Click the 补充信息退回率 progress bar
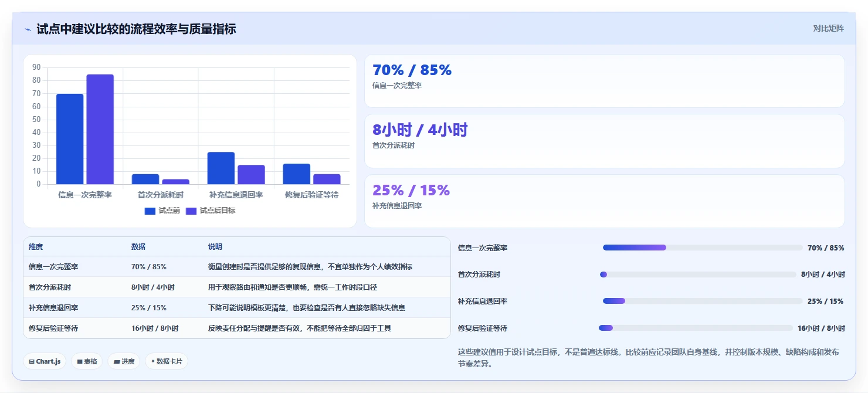Screen dimensions: 868x393 tap(703, 301)
